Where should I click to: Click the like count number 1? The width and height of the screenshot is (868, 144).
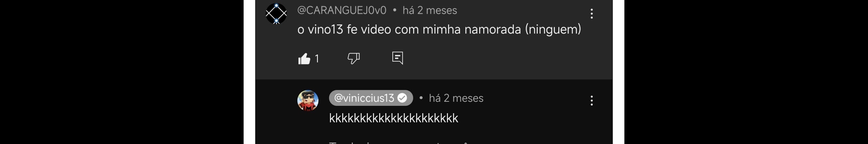[x=317, y=59]
